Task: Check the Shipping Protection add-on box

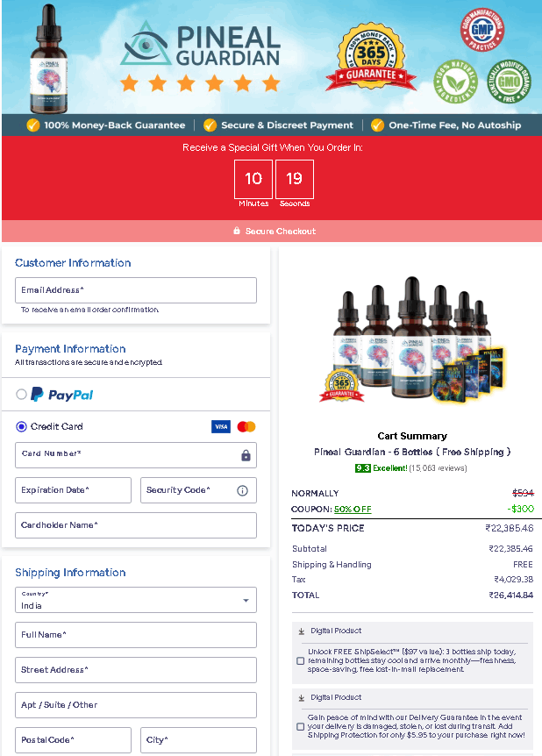Action: [x=301, y=726]
